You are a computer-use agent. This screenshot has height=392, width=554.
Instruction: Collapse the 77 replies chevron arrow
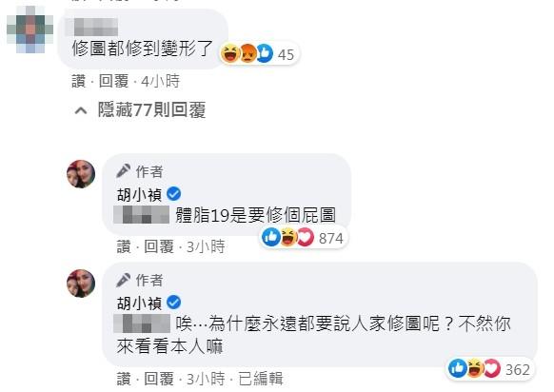click(x=81, y=111)
